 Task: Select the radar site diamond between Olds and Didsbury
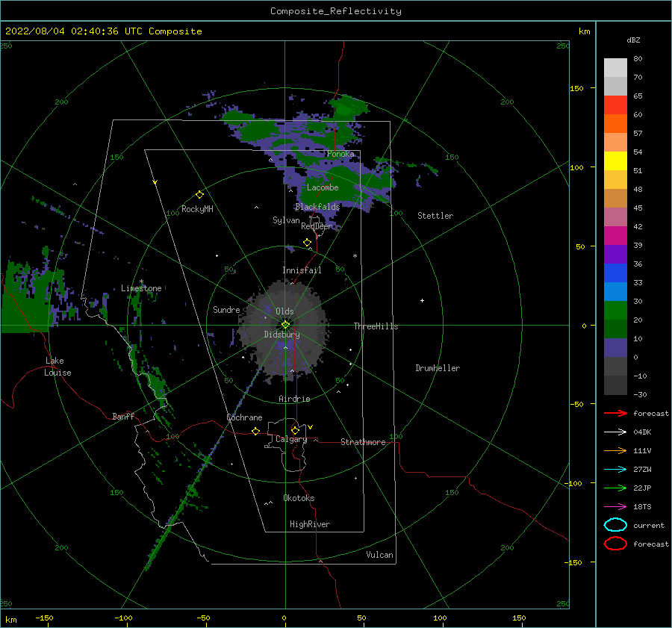[x=285, y=325]
